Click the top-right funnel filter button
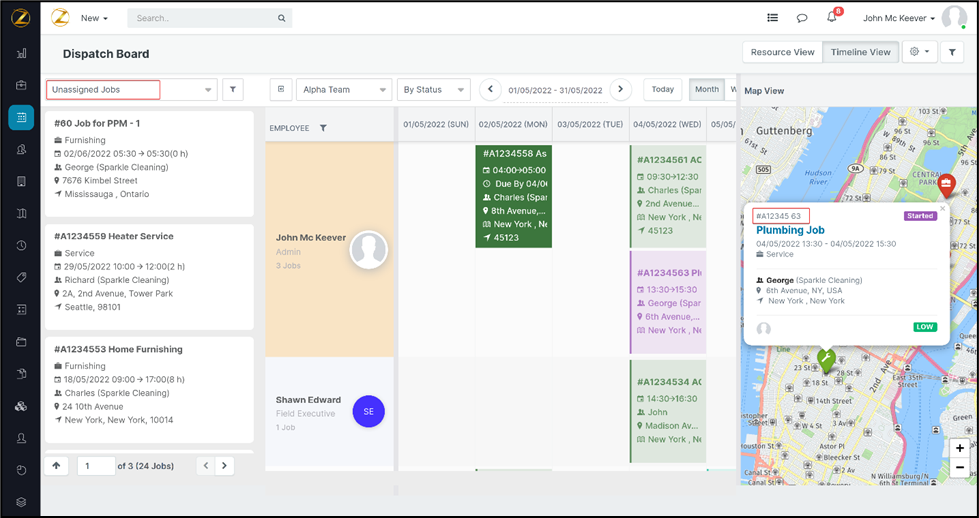This screenshot has height=518, width=979. [x=952, y=52]
